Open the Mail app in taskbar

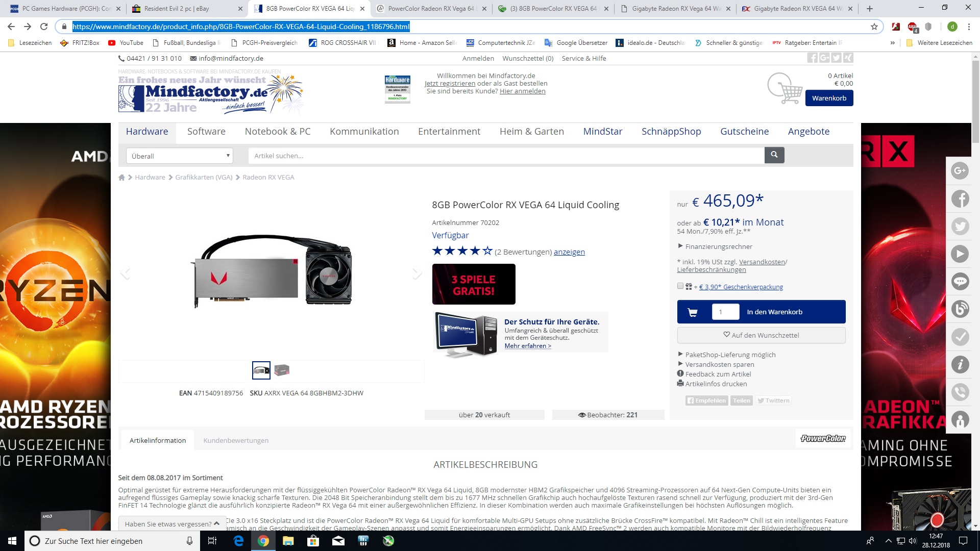(x=338, y=541)
